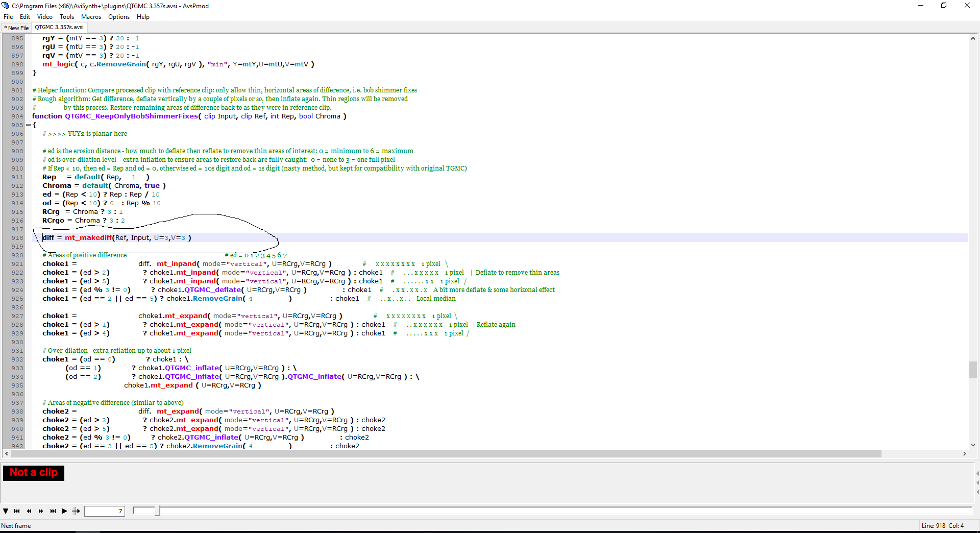Click the first mt_inpand call on line 921
This screenshot has height=533, width=980.
coord(177,264)
